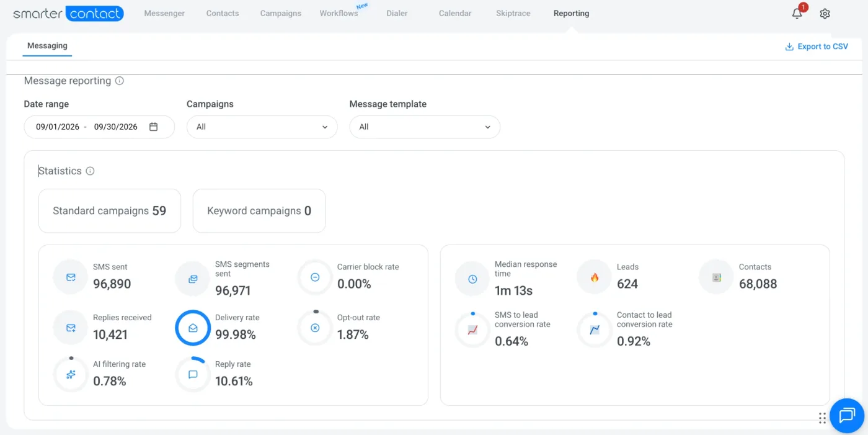Open Dialer in top navigation
868x435 pixels.
(397, 13)
